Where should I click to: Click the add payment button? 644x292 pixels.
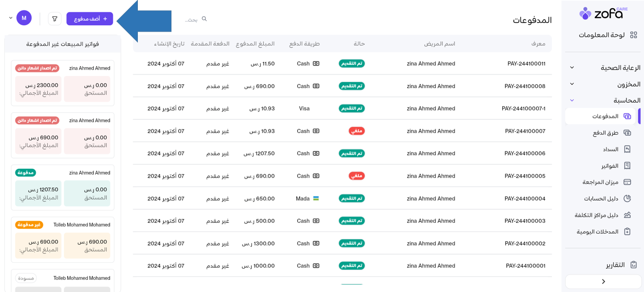coord(90,19)
